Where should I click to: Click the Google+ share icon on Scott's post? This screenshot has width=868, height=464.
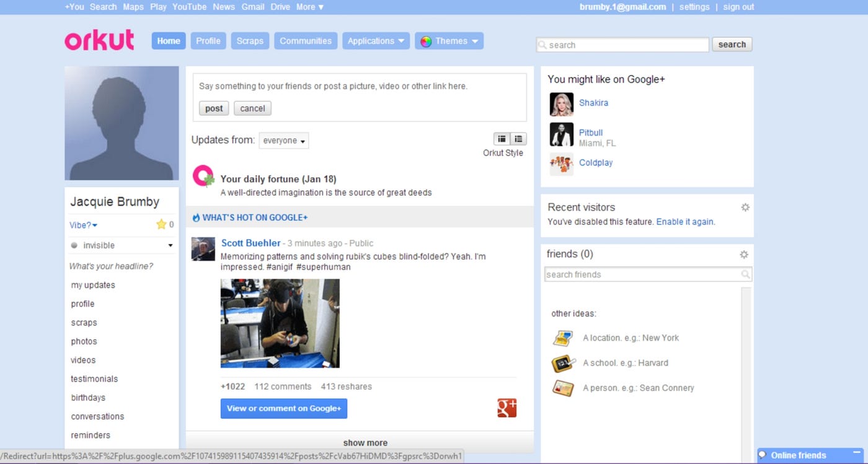[x=507, y=408]
